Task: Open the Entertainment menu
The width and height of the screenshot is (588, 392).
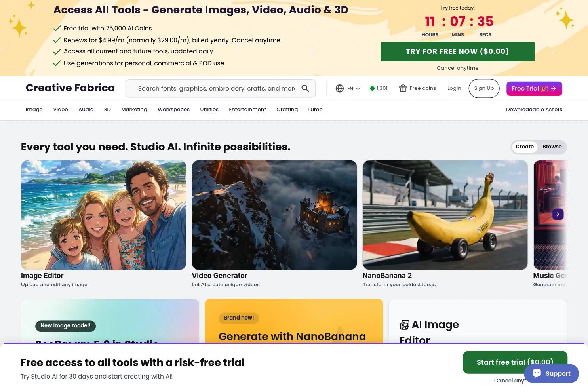Action: click(247, 110)
